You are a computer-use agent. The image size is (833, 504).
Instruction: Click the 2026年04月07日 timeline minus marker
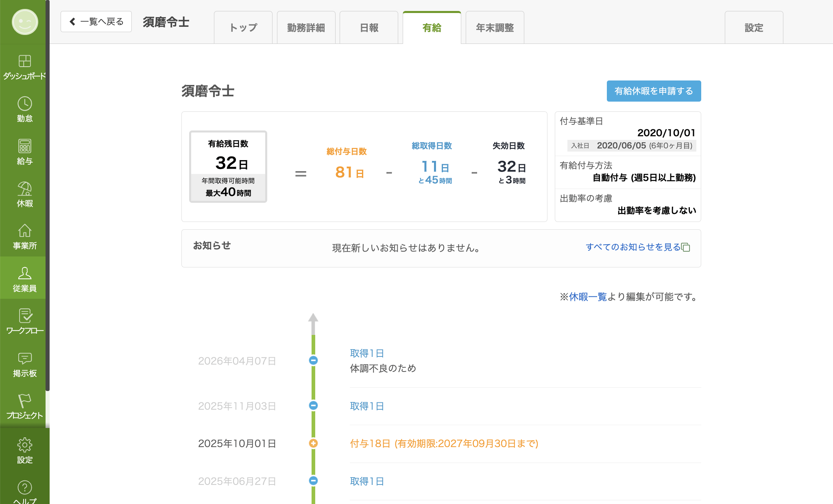coord(313,360)
